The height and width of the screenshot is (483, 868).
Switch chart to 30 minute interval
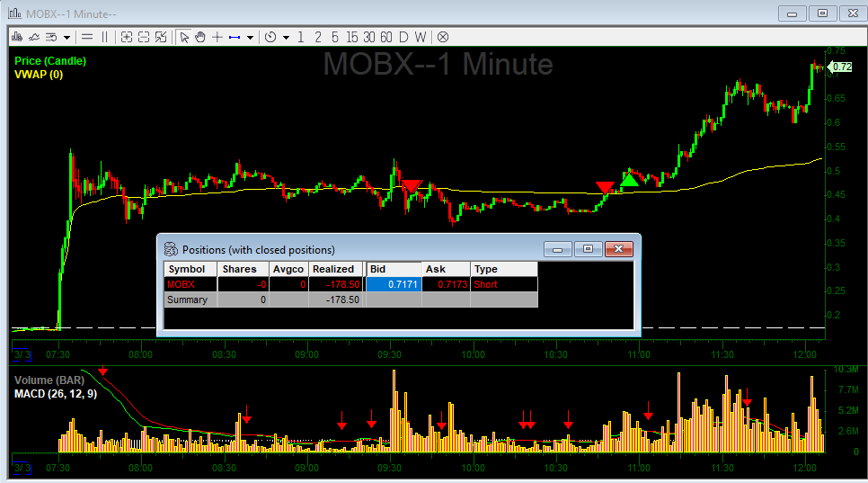[x=369, y=37]
